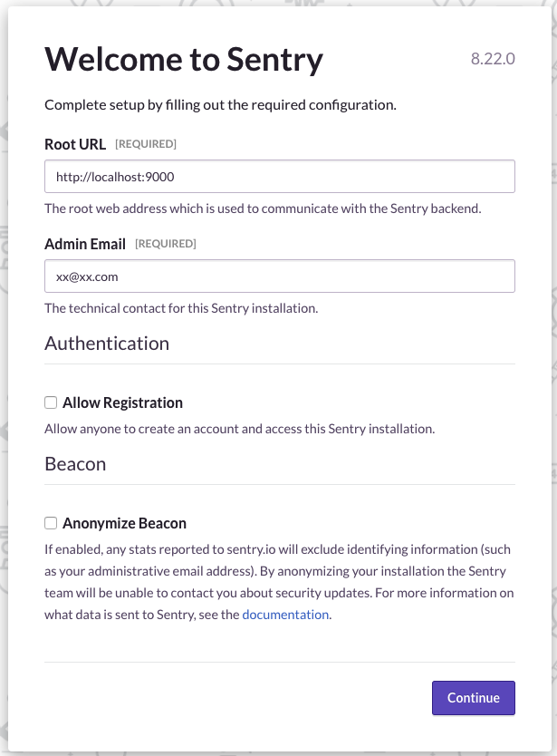557x756 pixels.
Task: Click the technical contact help text
Action: tap(181, 308)
